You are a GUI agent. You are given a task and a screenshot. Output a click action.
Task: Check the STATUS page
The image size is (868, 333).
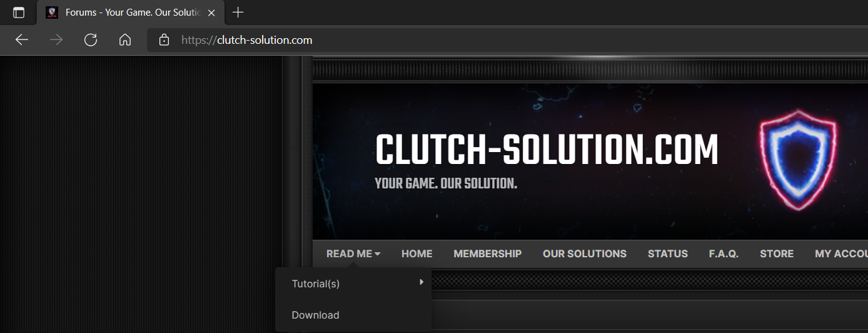(667, 254)
